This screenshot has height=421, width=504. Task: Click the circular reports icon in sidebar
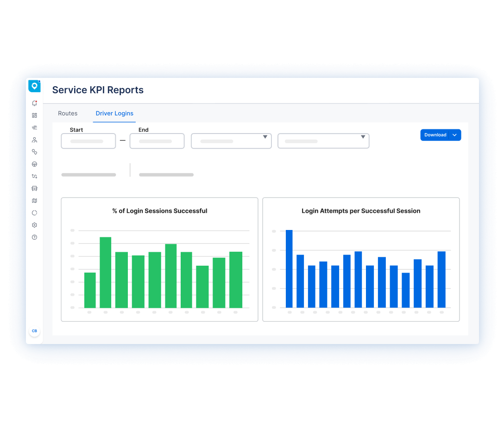pos(34,213)
